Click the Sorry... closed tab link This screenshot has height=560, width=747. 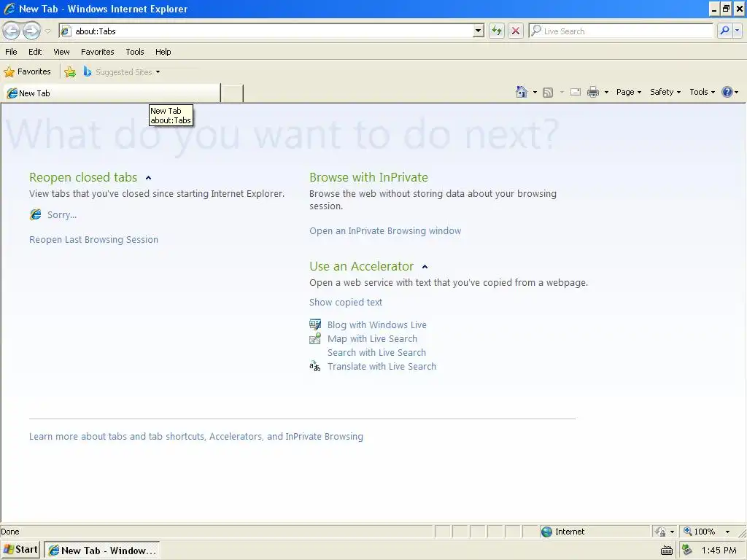point(62,215)
